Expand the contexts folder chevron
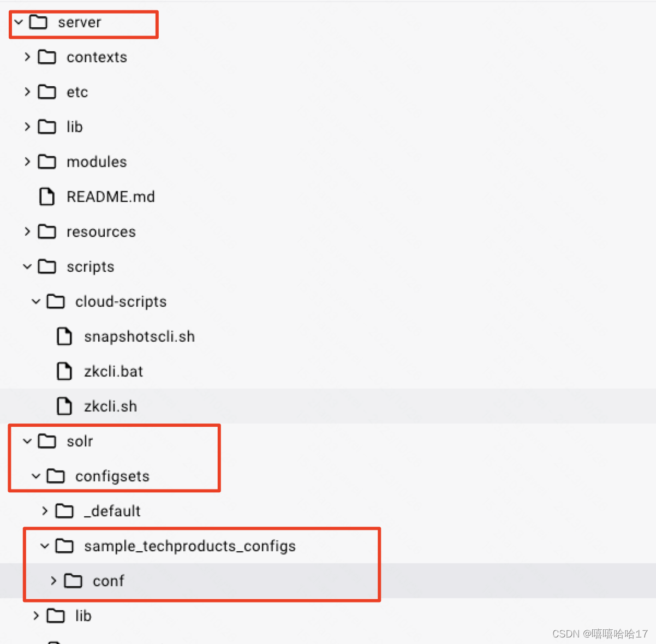 tap(27, 57)
